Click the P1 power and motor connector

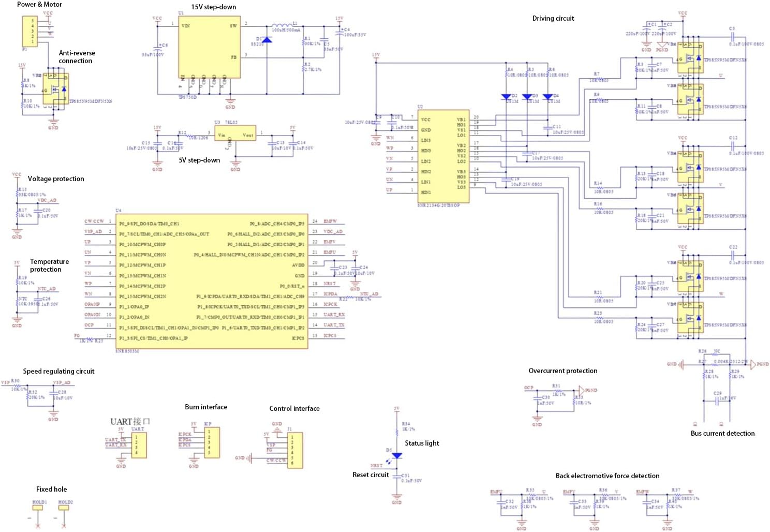pos(29,31)
